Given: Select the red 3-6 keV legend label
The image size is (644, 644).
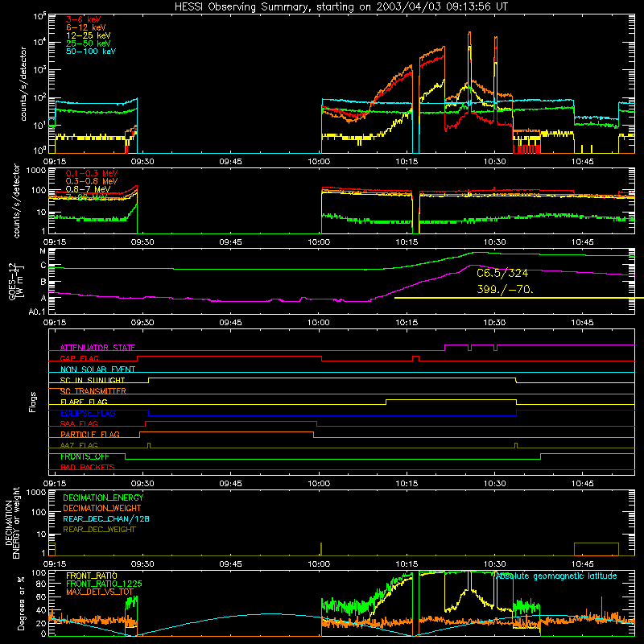Looking at the screenshot, I should pyautogui.click(x=84, y=19).
